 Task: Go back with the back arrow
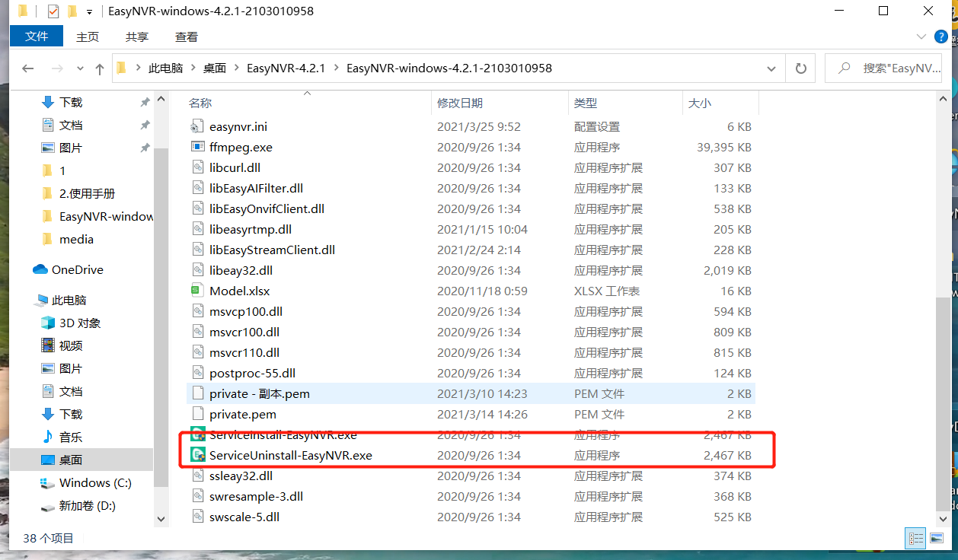(28, 68)
